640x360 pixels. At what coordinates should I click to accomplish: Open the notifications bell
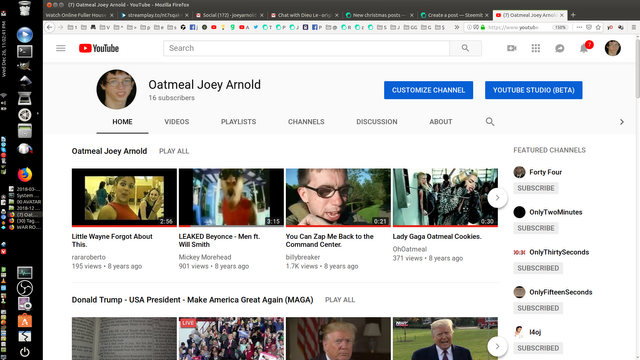(584, 49)
